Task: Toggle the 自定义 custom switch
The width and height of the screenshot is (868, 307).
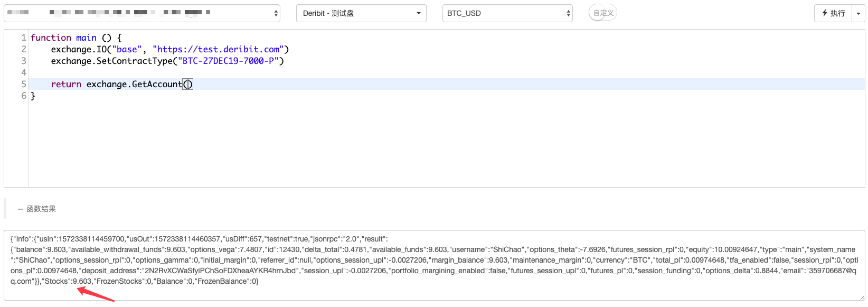Action: 602,13
